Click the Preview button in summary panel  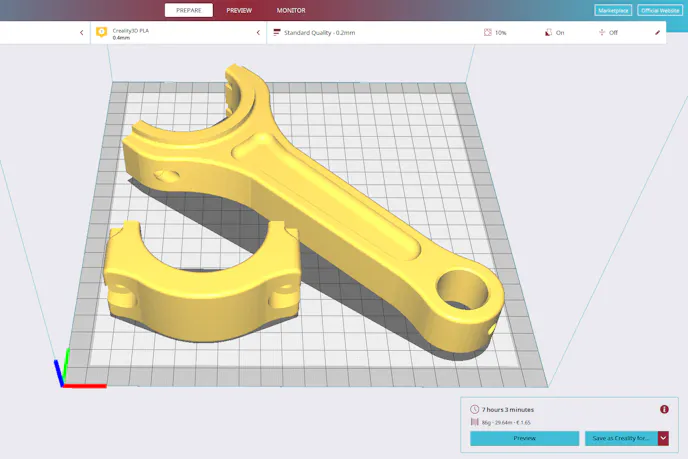pos(524,438)
